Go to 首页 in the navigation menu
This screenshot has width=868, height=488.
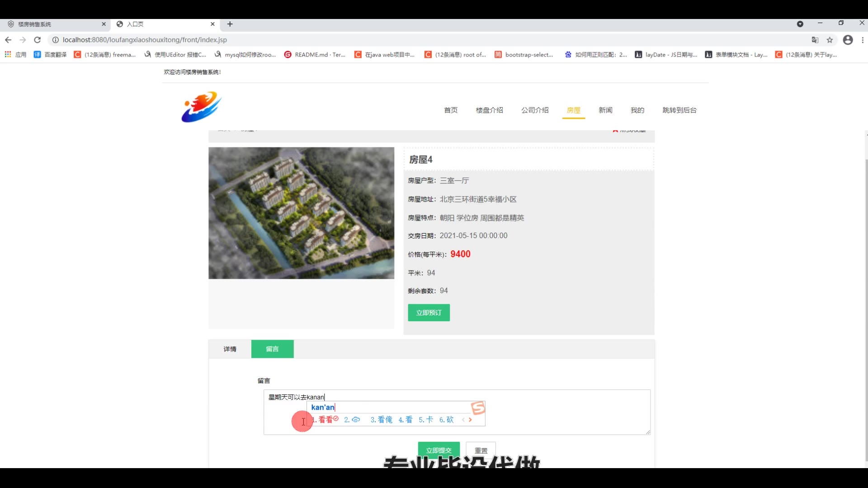451,110
